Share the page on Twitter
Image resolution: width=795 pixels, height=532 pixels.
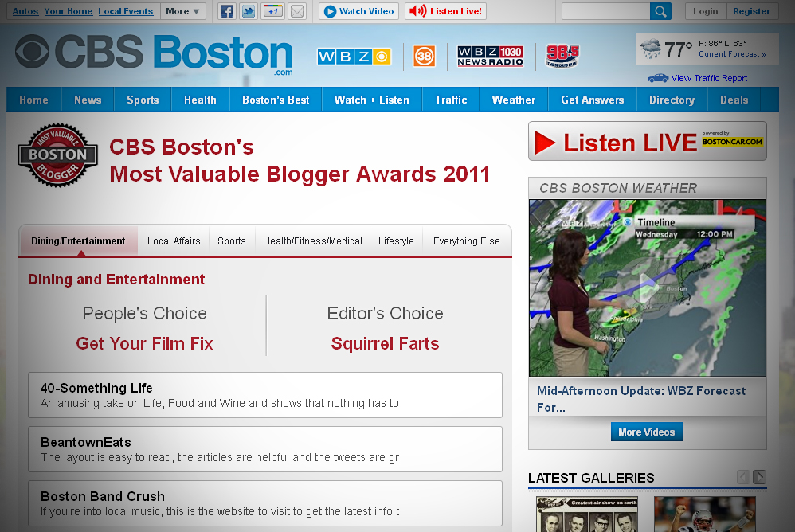(249, 11)
